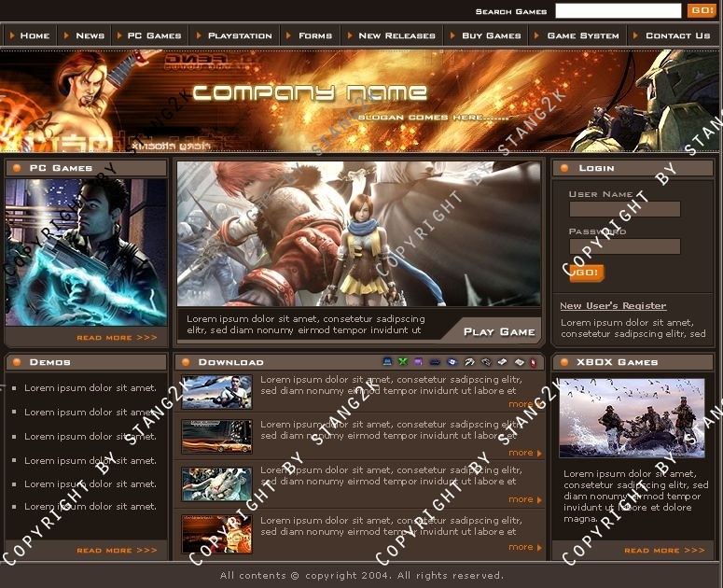Click the Company Name banner logo

[310, 92]
